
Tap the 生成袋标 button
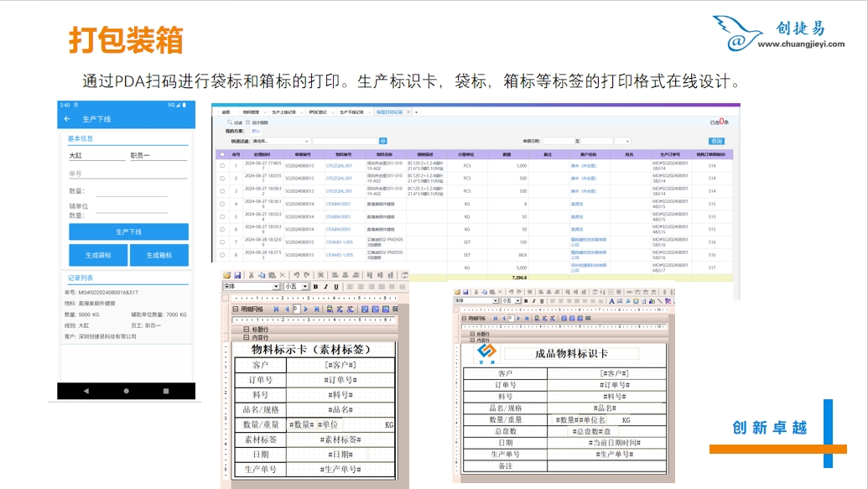[x=98, y=255]
